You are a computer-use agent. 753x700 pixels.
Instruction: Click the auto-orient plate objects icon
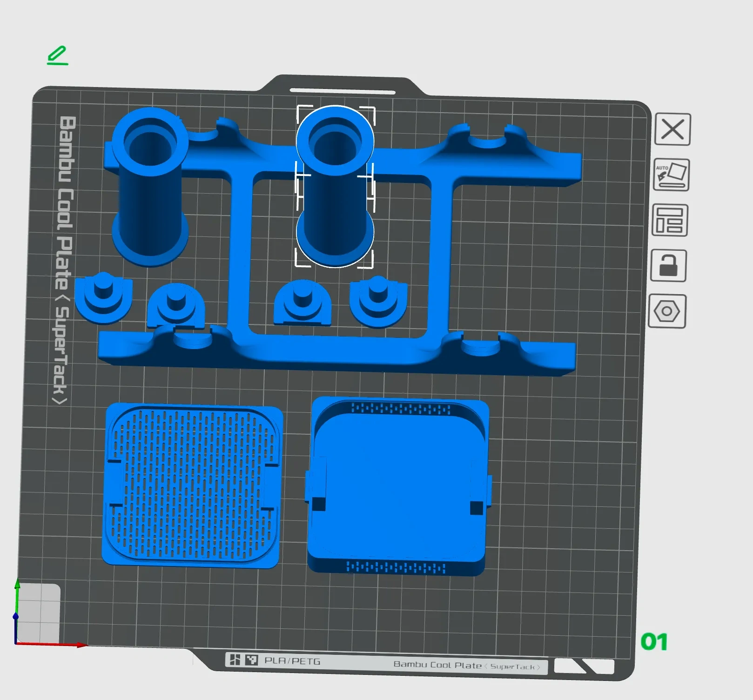coord(672,175)
